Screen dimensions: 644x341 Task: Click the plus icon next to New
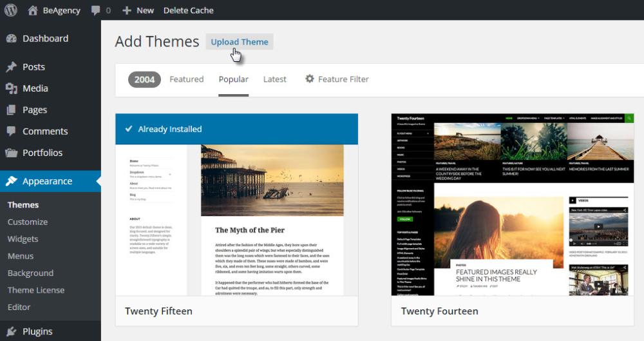pos(126,11)
